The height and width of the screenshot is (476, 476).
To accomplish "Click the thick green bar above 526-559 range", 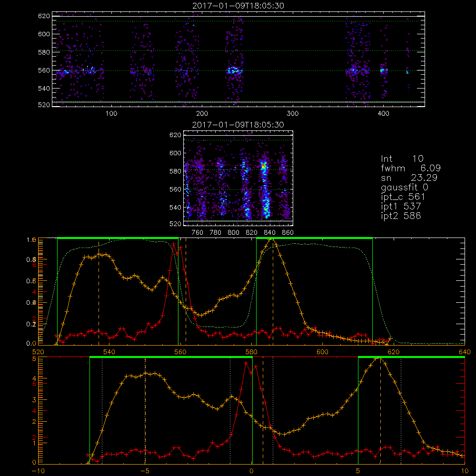I will [118, 238].
